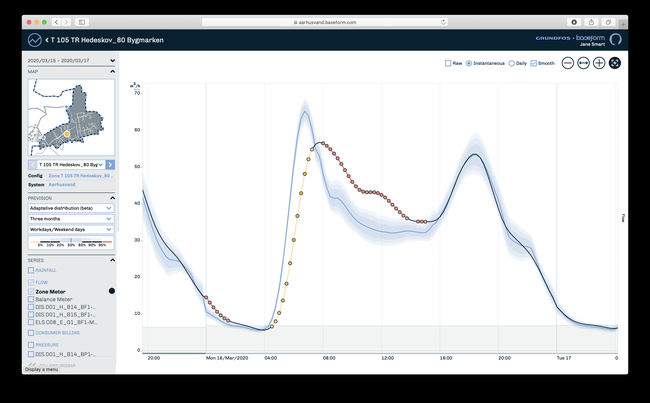Select the Daily radio button
650x403 pixels.
512,63
